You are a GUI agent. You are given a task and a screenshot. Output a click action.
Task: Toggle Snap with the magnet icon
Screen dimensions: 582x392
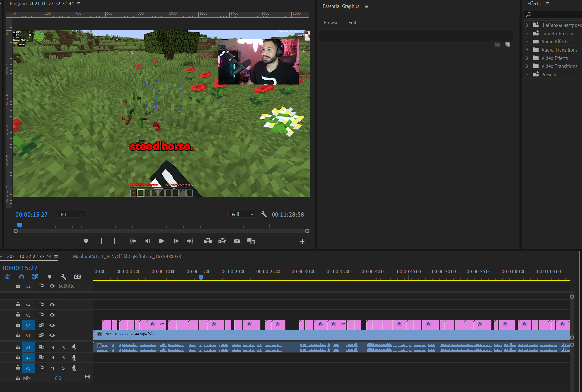(21, 277)
